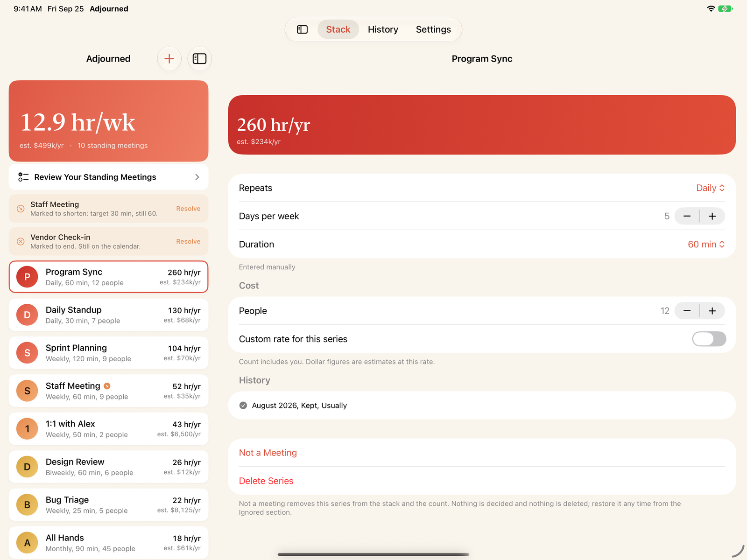Click the sidebar layout button beside plus

[x=199, y=59]
